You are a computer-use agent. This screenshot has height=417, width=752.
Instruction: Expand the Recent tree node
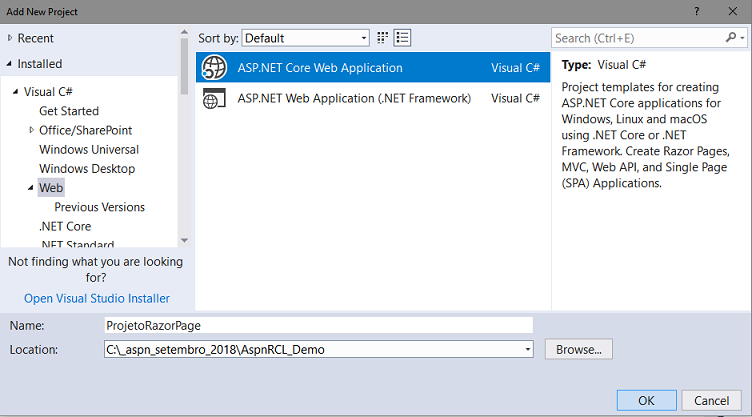pos(10,38)
